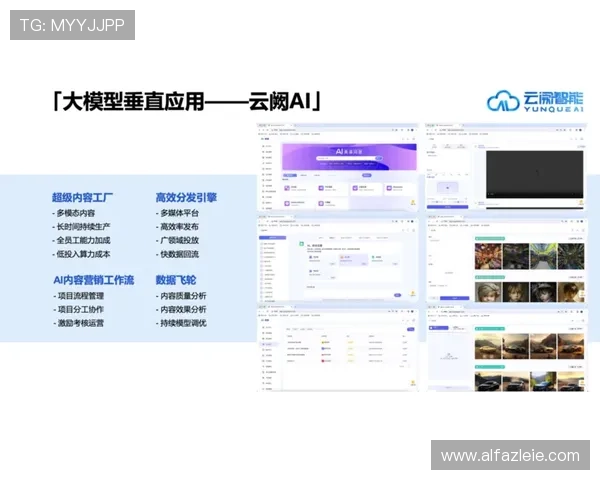This screenshot has height=480, width=600.
Task: Click the blue pill button above the table list
Action: coord(411,329)
